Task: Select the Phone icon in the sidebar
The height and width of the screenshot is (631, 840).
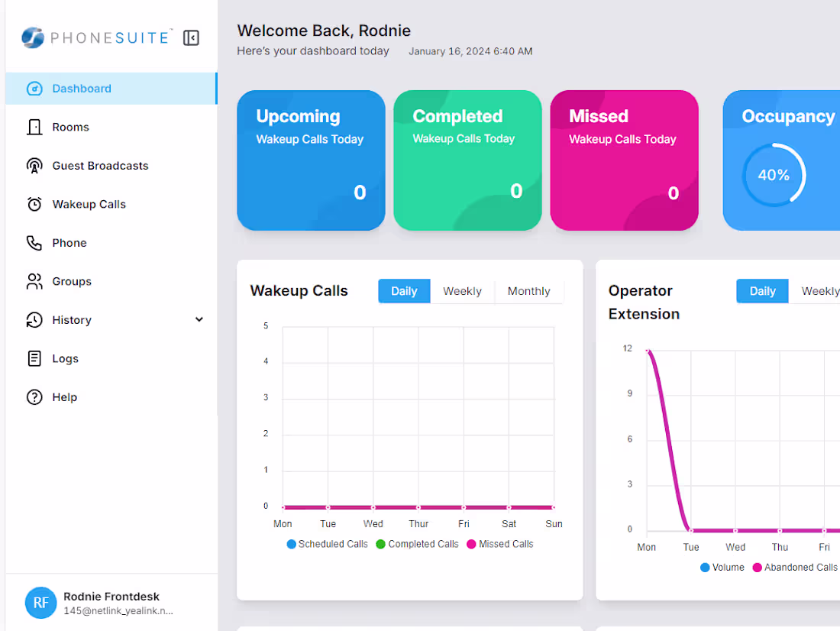Action: (33, 243)
